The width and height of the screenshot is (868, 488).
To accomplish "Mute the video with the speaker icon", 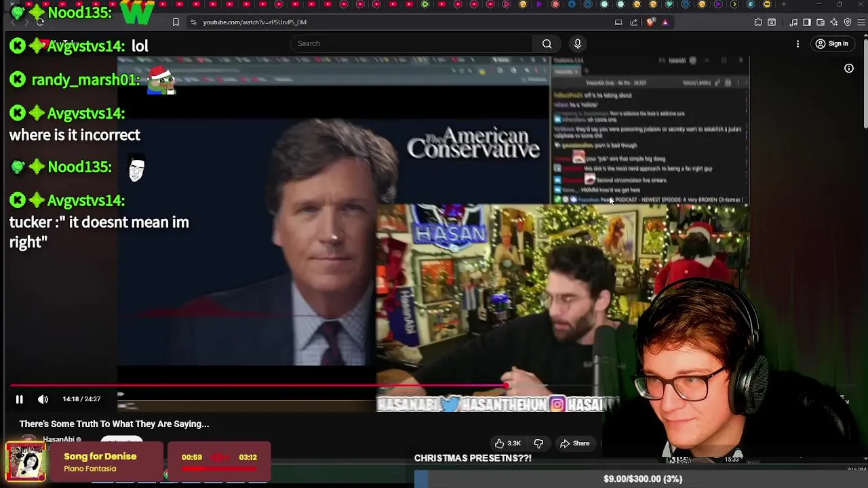I will point(43,399).
